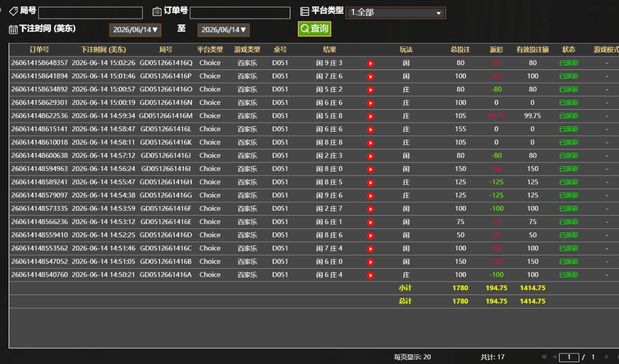Play video for order 260614148566236
This screenshot has width=619, height=364.
click(x=370, y=222)
